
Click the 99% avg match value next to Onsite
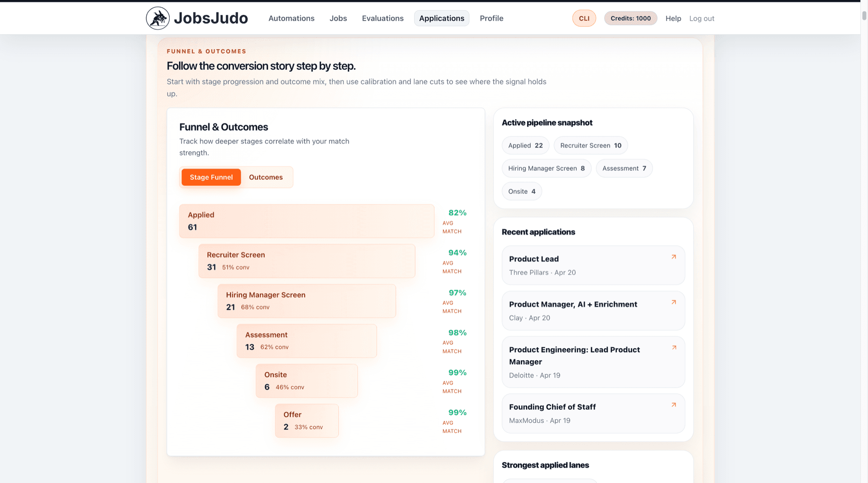pyautogui.click(x=457, y=373)
